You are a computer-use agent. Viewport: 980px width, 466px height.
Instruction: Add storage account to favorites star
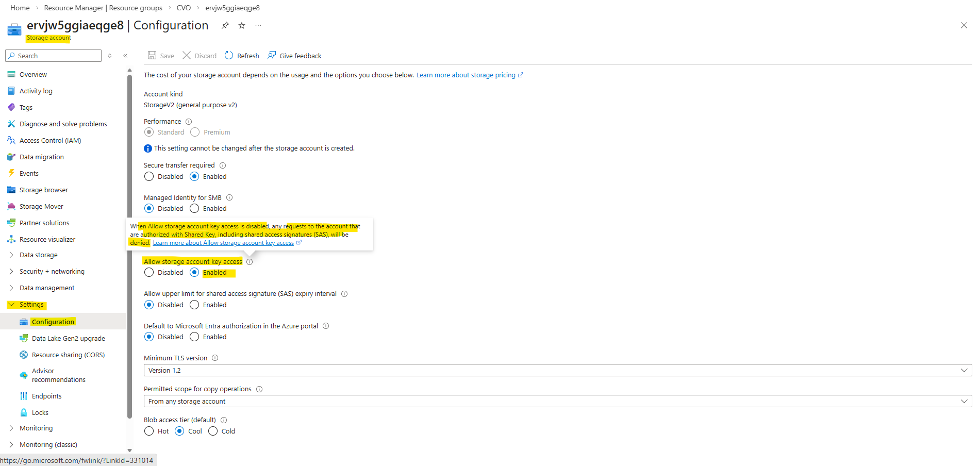(242, 25)
